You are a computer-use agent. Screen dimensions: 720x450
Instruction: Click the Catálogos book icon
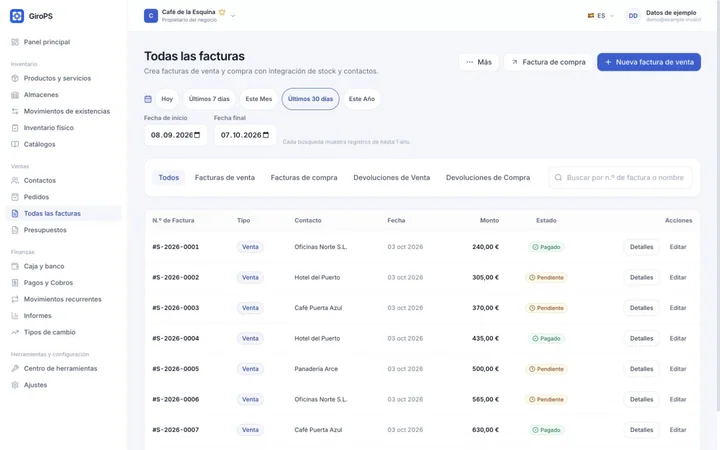click(x=15, y=144)
